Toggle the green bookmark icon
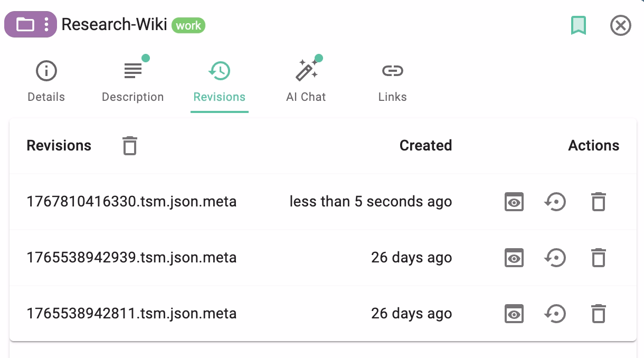The height and width of the screenshot is (358, 644). point(579,25)
